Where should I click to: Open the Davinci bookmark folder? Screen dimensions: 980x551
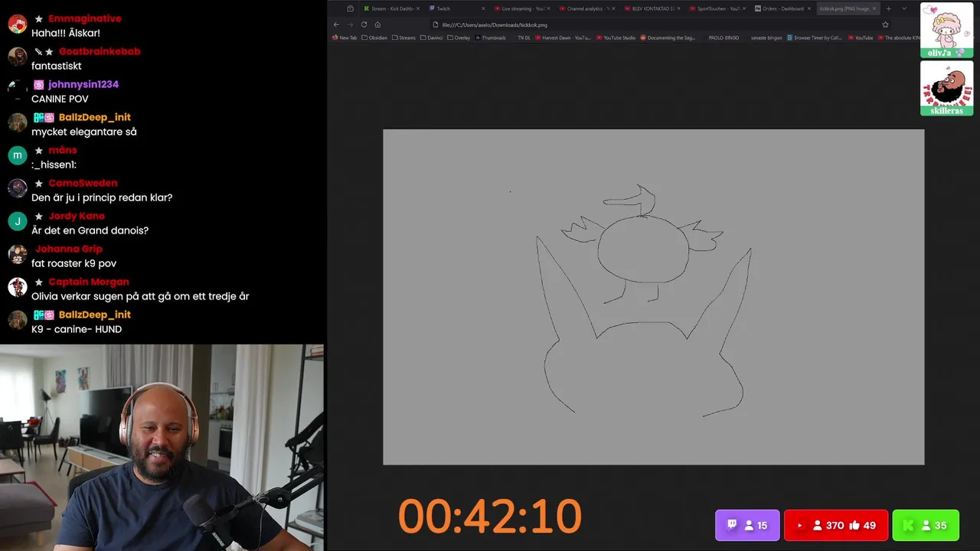(431, 37)
